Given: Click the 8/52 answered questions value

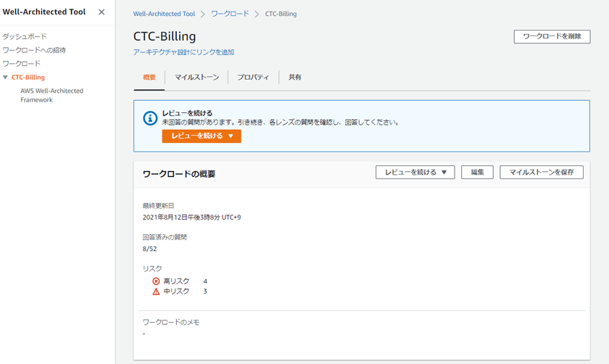Looking at the screenshot, I should point(149,249).
